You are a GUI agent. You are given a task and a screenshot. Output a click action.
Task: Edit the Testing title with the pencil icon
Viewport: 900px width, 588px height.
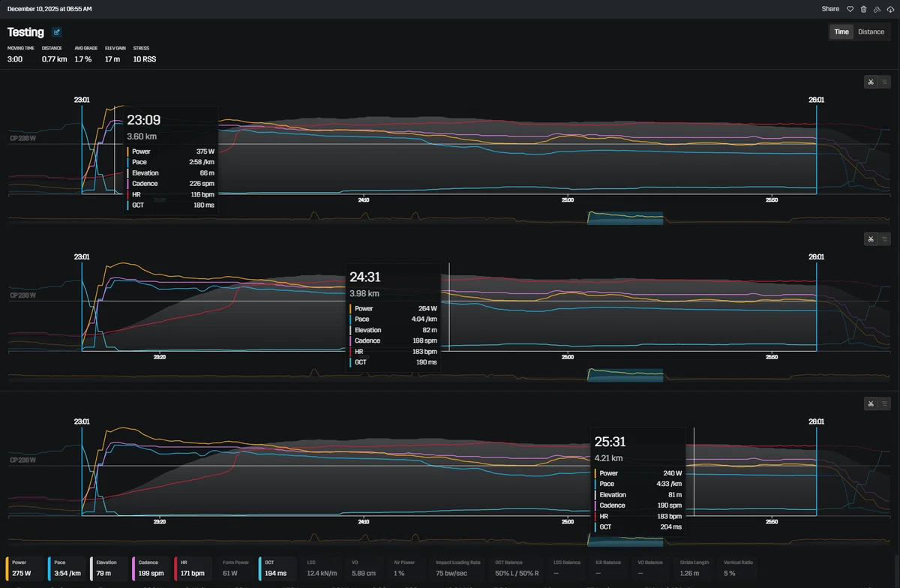coord(57,32)
